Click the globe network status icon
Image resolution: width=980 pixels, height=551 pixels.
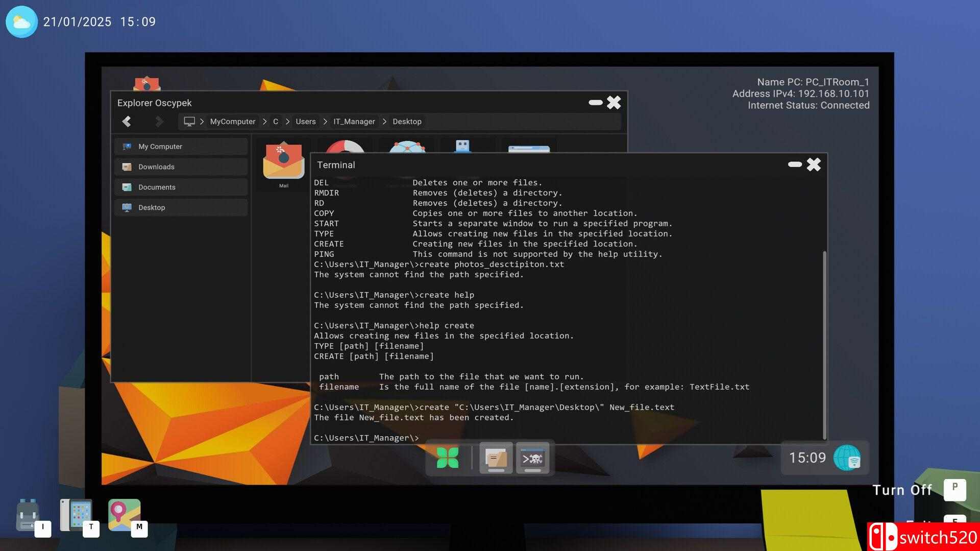click(x=847, y=458)
